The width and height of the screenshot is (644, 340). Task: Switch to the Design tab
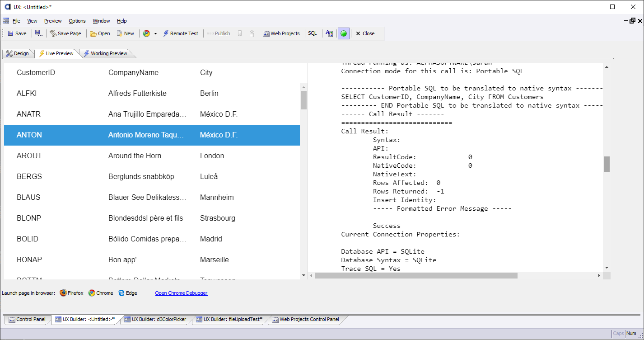pos(18,53)
